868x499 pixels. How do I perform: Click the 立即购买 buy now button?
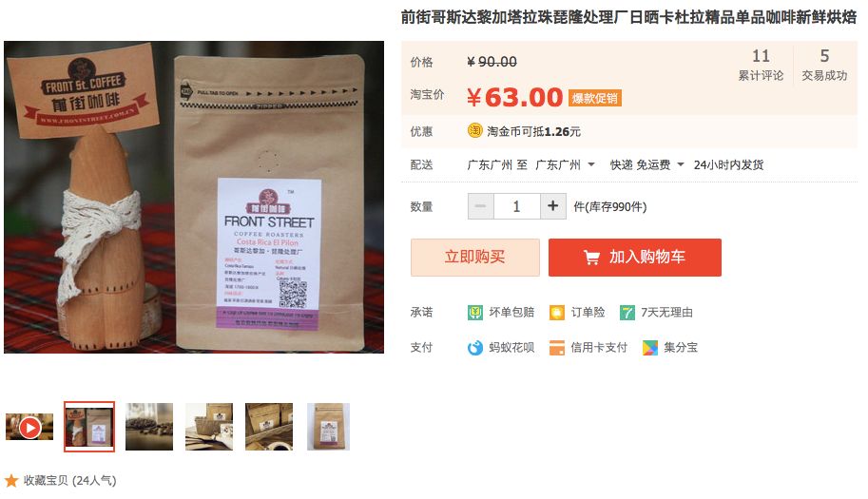tap(475, 258)
